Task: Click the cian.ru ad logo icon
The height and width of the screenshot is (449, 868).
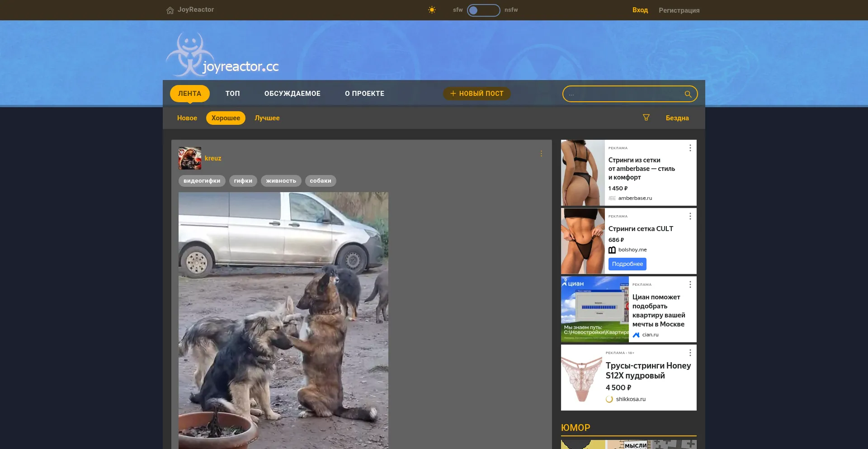Action: pos(636,335)
